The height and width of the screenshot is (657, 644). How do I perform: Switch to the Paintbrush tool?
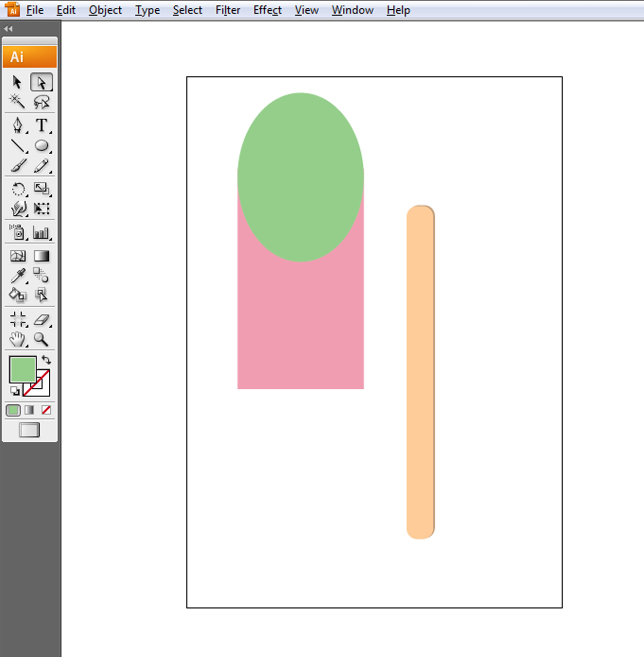click(18, 166)
